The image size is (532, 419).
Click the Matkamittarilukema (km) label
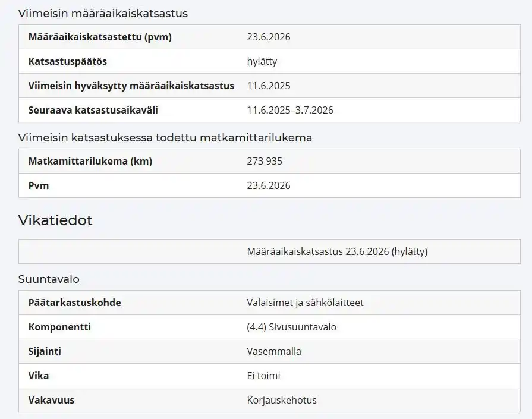[90, 161]
